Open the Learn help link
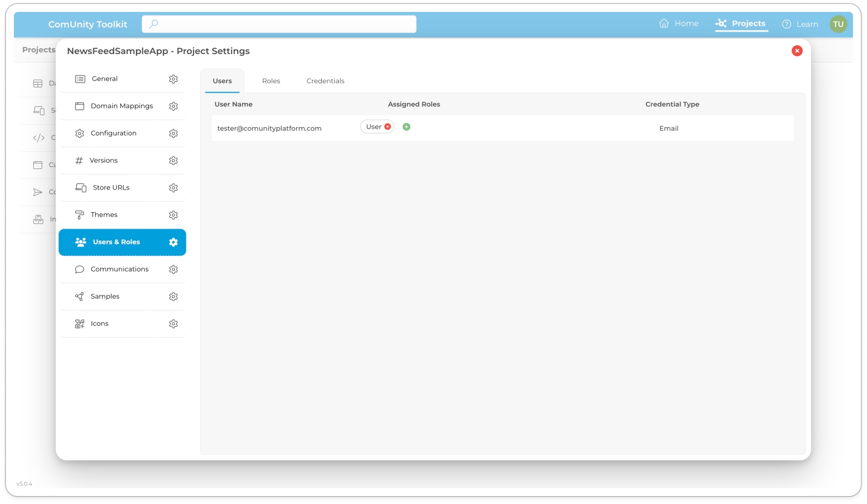The height and width of the screenshot is (504, 867). [800, 24]
